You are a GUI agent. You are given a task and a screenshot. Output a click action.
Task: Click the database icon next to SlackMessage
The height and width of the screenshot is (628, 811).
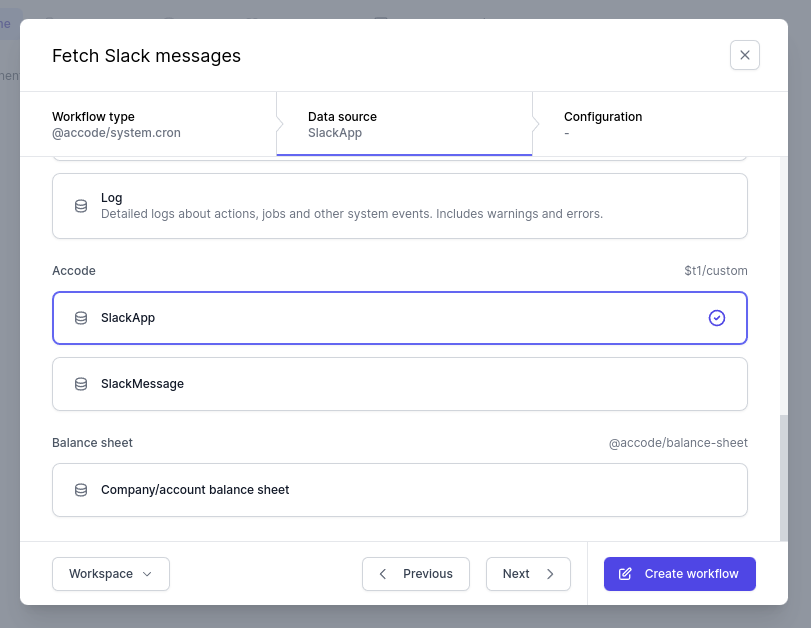pos(81,384)
